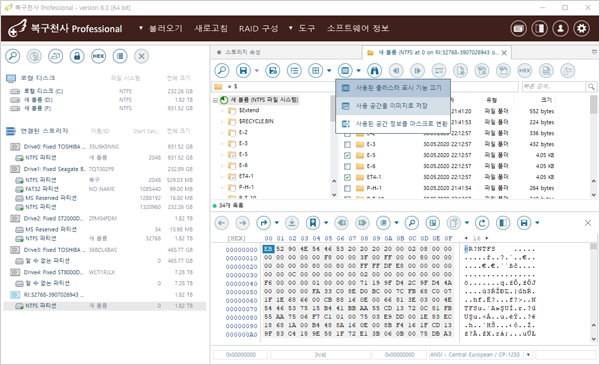600x365 pixels.
Task: Click the explorer toolbar HEX icon
Action: coord(525,70)
